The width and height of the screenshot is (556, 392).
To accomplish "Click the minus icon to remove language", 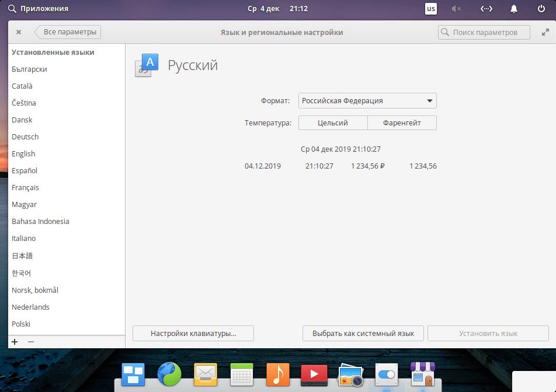I will click(x=31, y=342).
